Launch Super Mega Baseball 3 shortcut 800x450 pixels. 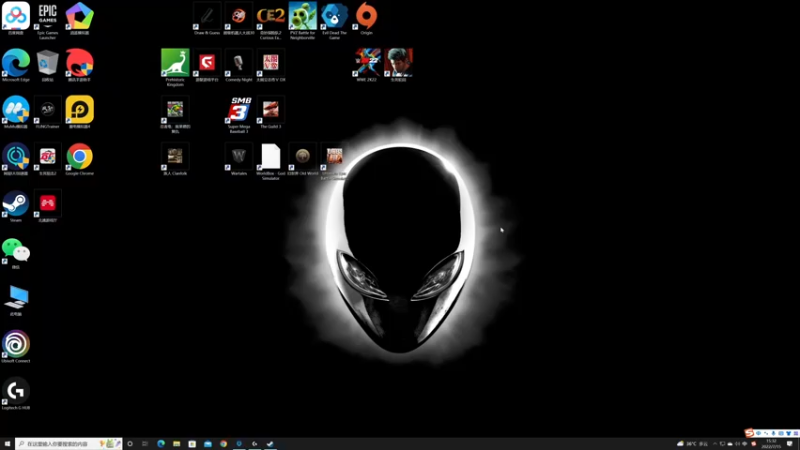pos(239,114)
